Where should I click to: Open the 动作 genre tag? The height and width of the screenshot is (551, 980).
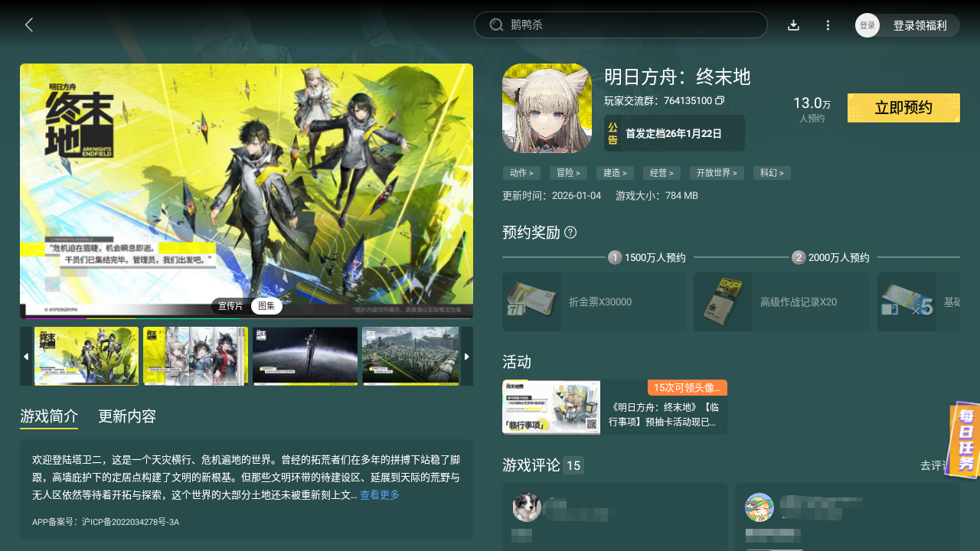coord(521,173)
